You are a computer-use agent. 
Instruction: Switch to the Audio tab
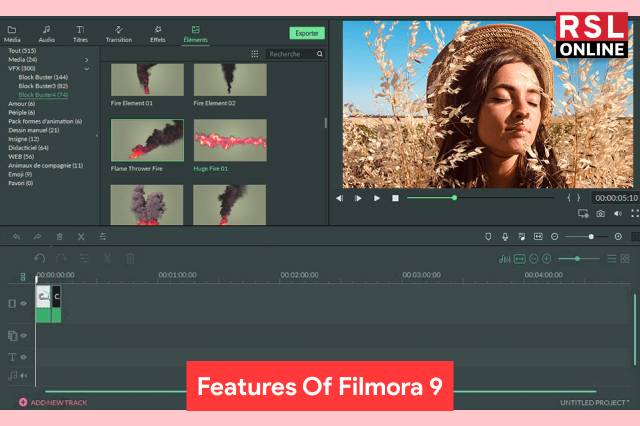coord(47,34)
